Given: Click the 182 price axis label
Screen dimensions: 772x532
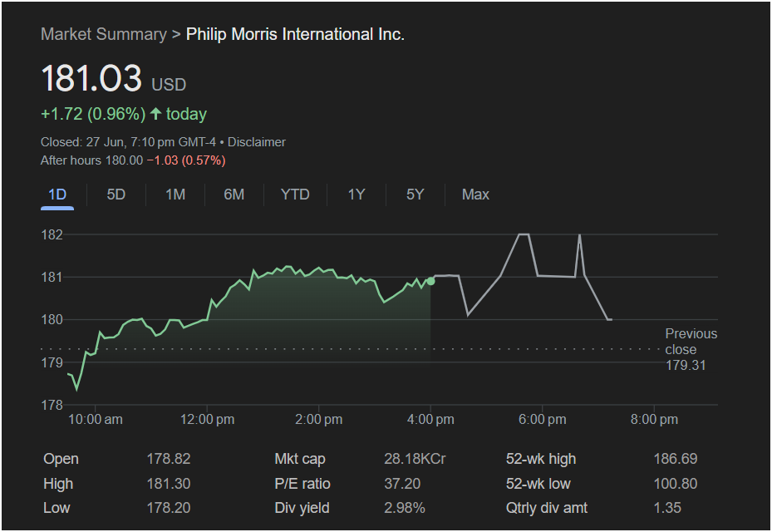Looking at the screenshot, I should tap(52, 235).
